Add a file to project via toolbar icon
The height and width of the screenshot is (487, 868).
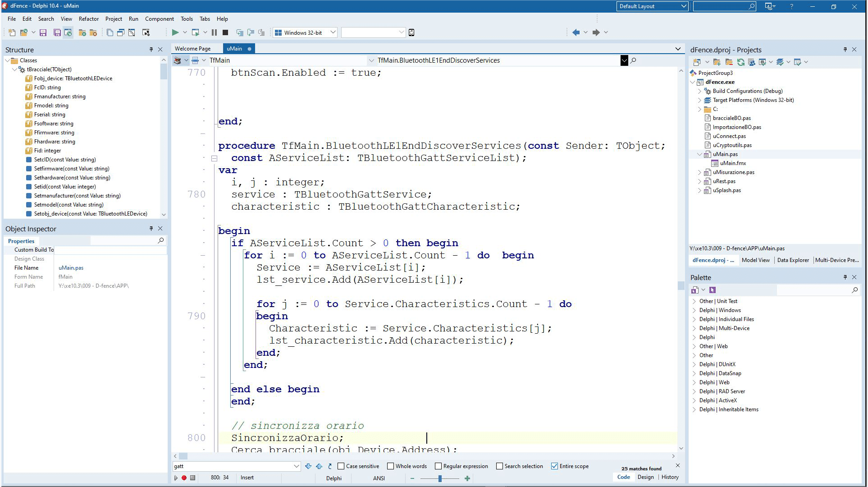(82, 32)
